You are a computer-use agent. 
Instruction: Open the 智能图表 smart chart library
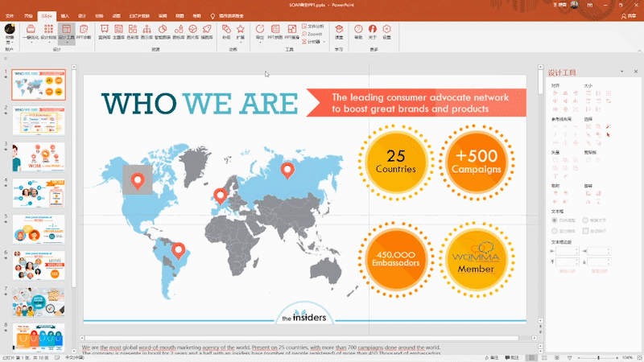163,31
